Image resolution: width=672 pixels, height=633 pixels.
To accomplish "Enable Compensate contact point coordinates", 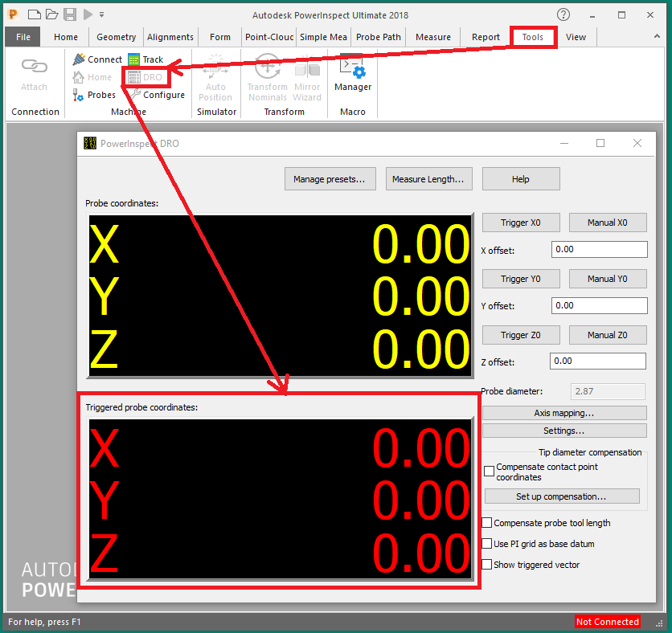I will pos(489,471).
